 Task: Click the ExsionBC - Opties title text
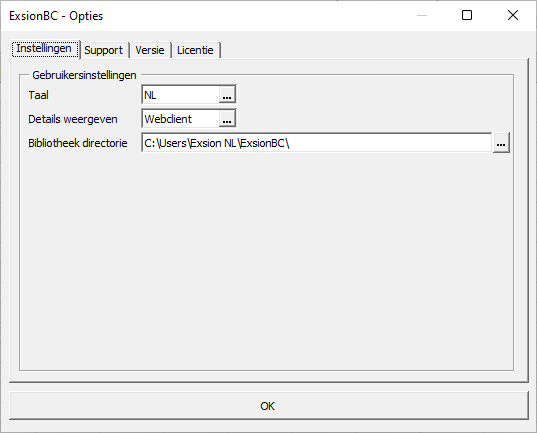56,16
